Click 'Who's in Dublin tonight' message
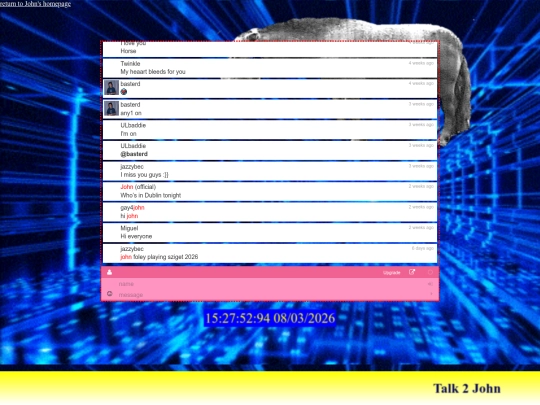This screenshot has width=540, height=405. (x=150, y=195)
